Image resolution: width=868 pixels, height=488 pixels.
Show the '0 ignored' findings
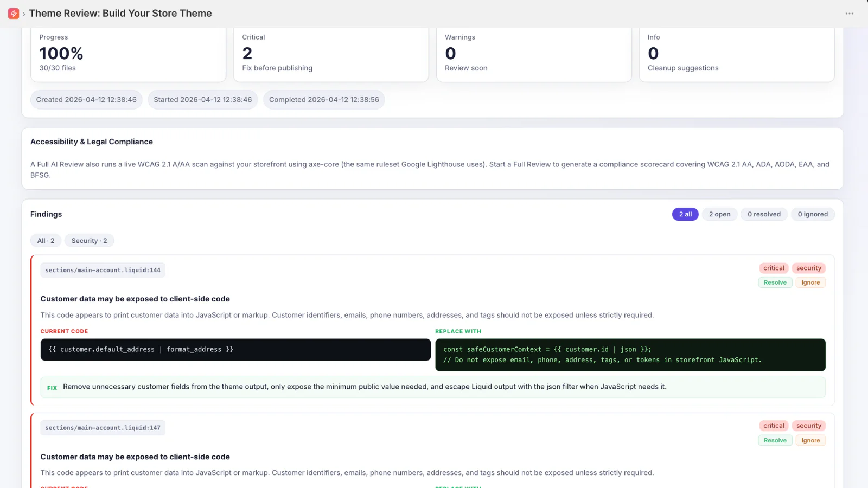[813, 214]
